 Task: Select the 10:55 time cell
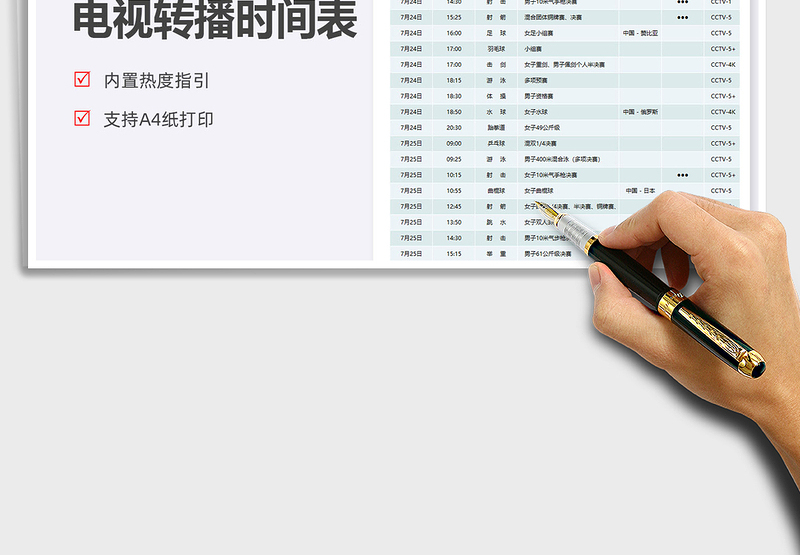454,191
